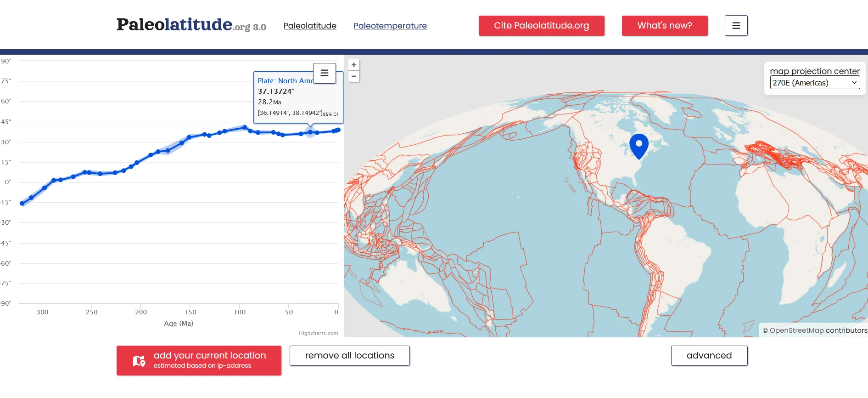
Task: Open the chart context menu icon
Action: pos(325,73)
